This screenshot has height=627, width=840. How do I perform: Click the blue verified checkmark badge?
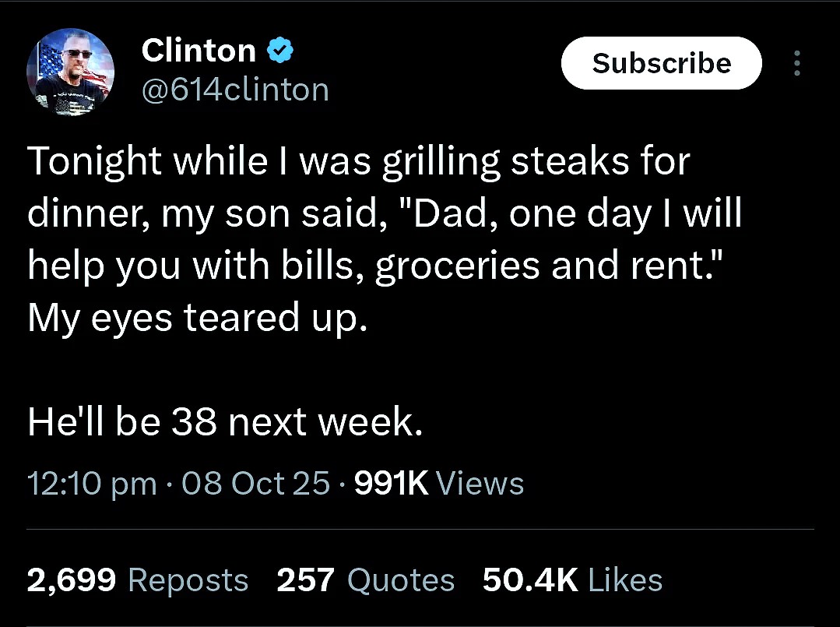click(x=279, y=51)
